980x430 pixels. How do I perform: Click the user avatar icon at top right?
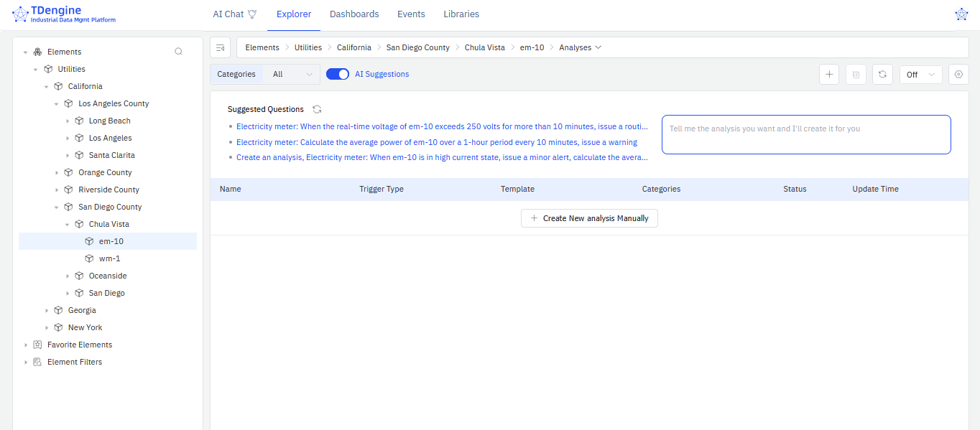[x=961, y=14]
